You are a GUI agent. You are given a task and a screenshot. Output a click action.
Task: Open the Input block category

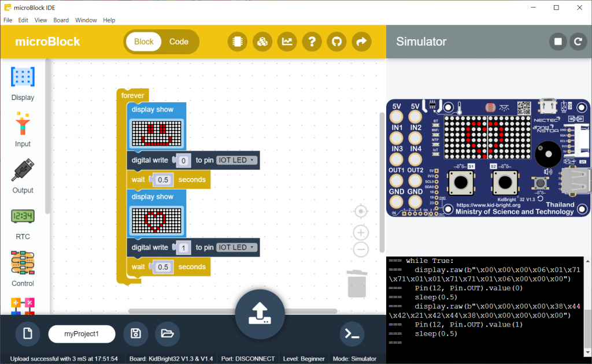23,130
